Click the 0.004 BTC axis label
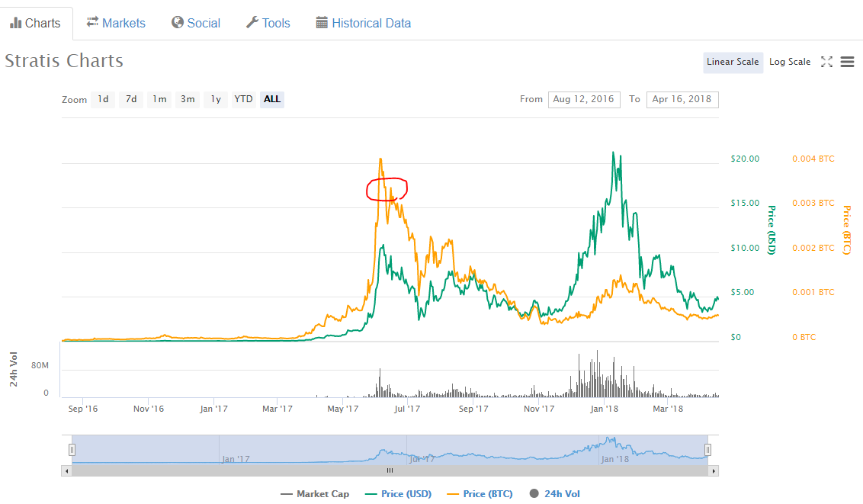Viewport: 863px width, 504px height. (813, 159)
